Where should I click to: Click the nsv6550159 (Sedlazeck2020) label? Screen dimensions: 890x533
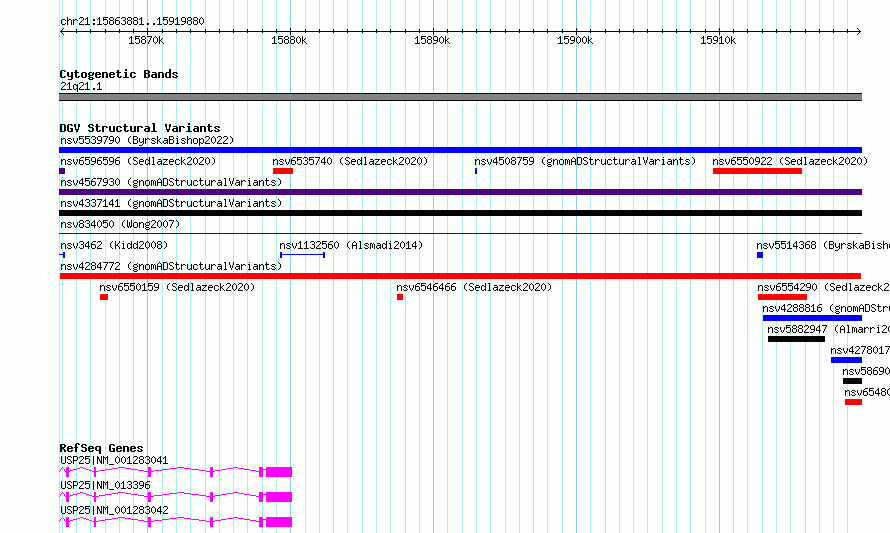coord(177,287)
